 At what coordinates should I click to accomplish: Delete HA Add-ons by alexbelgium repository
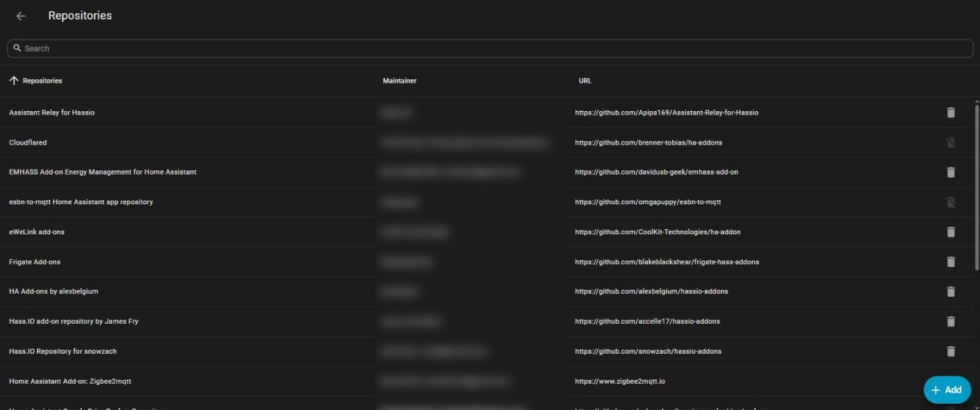click(x=951, y=292)
